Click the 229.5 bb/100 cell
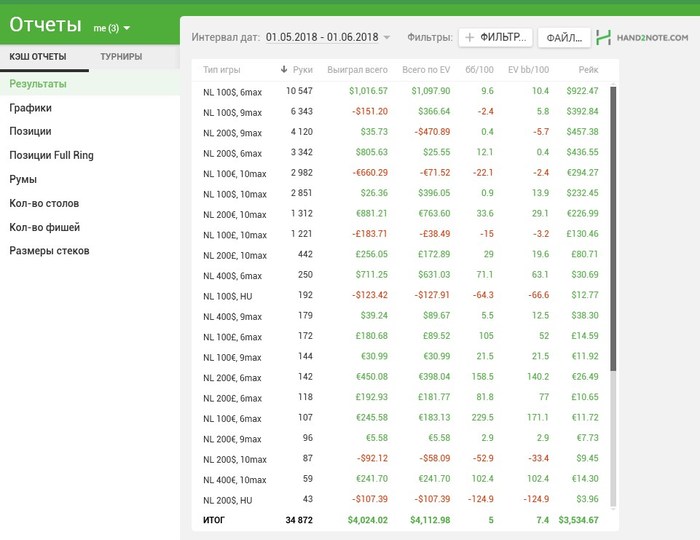Image resolution: width=700 pixels, height=540 pixels. tap(483, 418)
